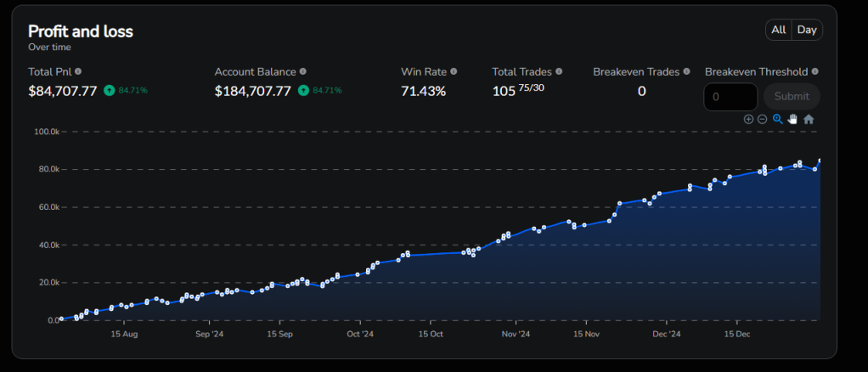Click the Profit and loss heading
This screenshot has height=372, width=868.
81,31
